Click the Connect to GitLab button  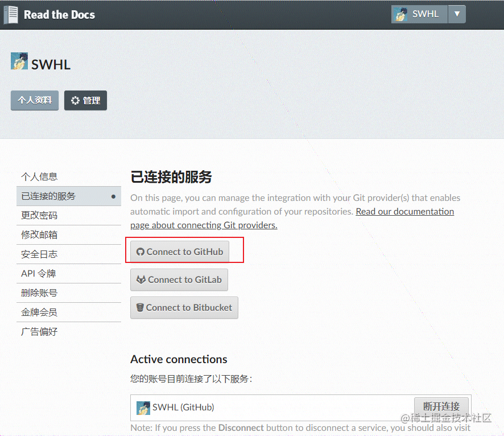179,279
